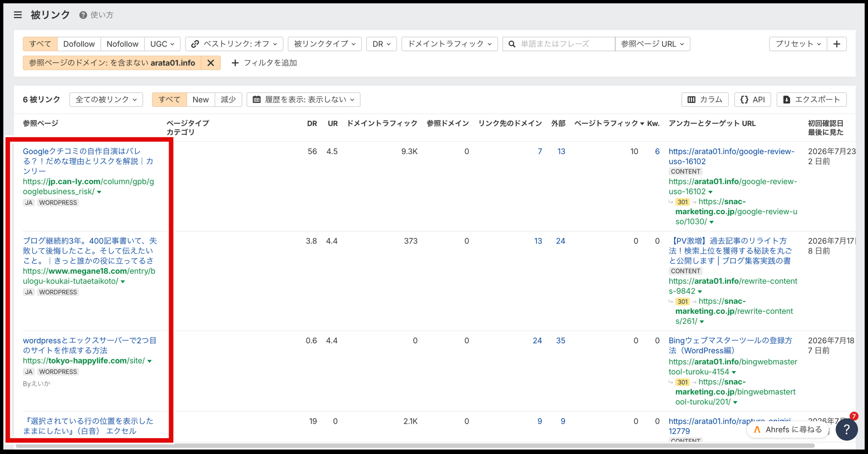Open the 【PV激増】過去記事のリライト方法 anchor link
This screenshot has width=868, height=454.
(730, 251)
